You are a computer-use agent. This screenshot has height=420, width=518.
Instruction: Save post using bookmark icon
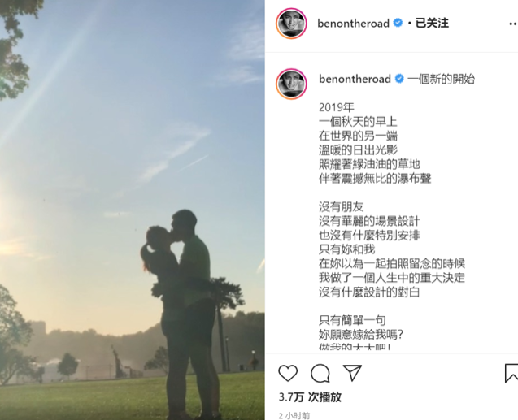pyautogui.click(x=511, y=373)
